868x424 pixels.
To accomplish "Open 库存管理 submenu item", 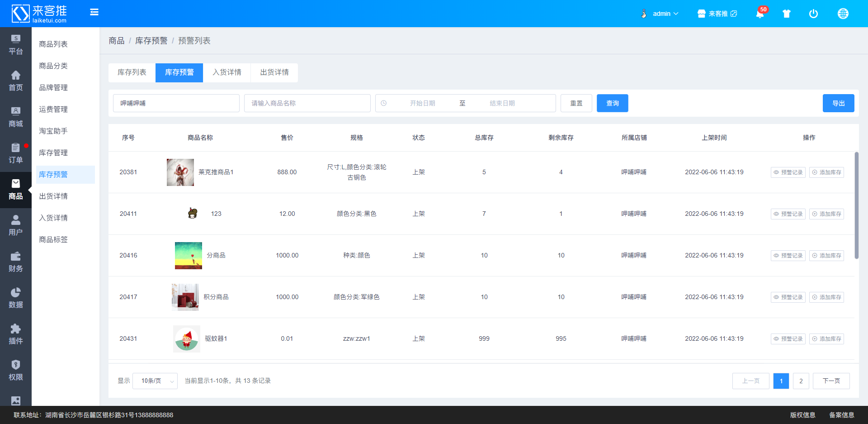I will pyautogui.click(x=66, y=152).
